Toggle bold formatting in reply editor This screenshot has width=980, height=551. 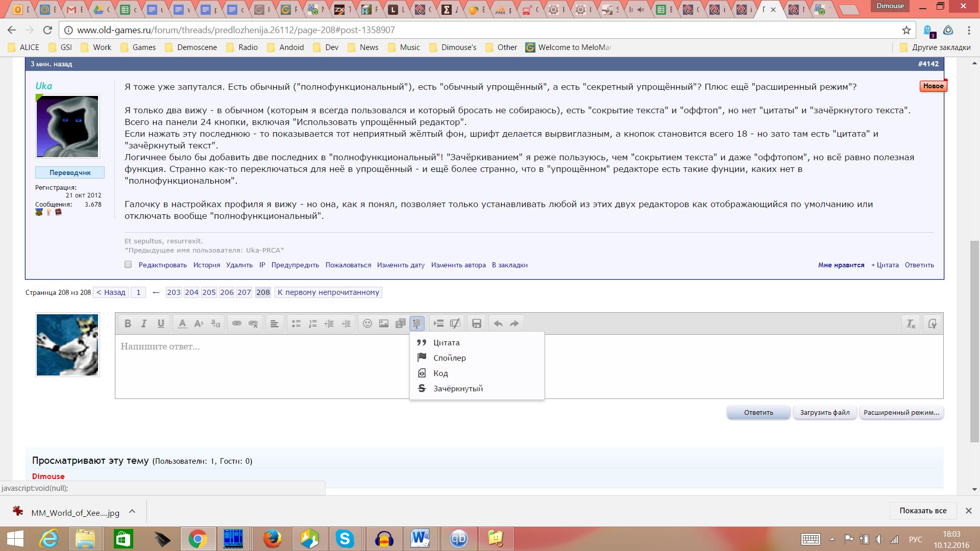pyautogui.click(x=128, y=323)
